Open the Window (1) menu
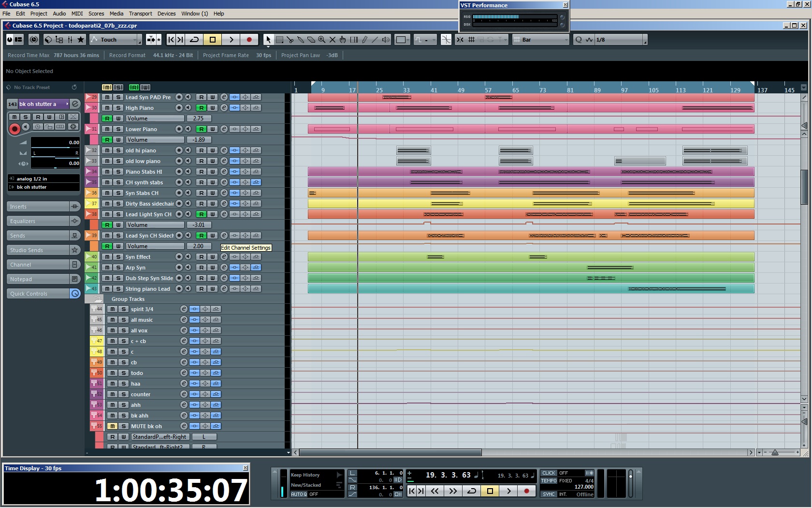This screenshot has height=508, width=812. [x=194, y=14]
